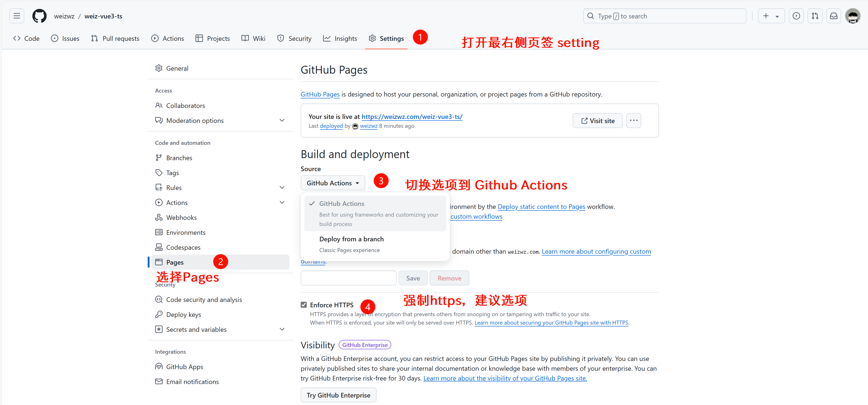Click the custom domain input field
Screen dimensions: 868x405
pos(348,278)
